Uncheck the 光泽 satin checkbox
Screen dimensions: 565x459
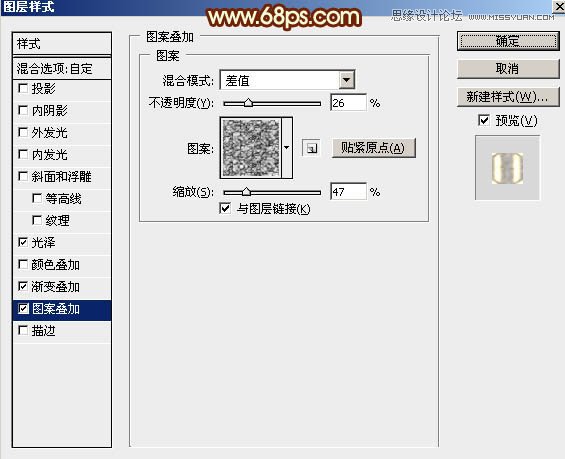(x=23, y=242)
